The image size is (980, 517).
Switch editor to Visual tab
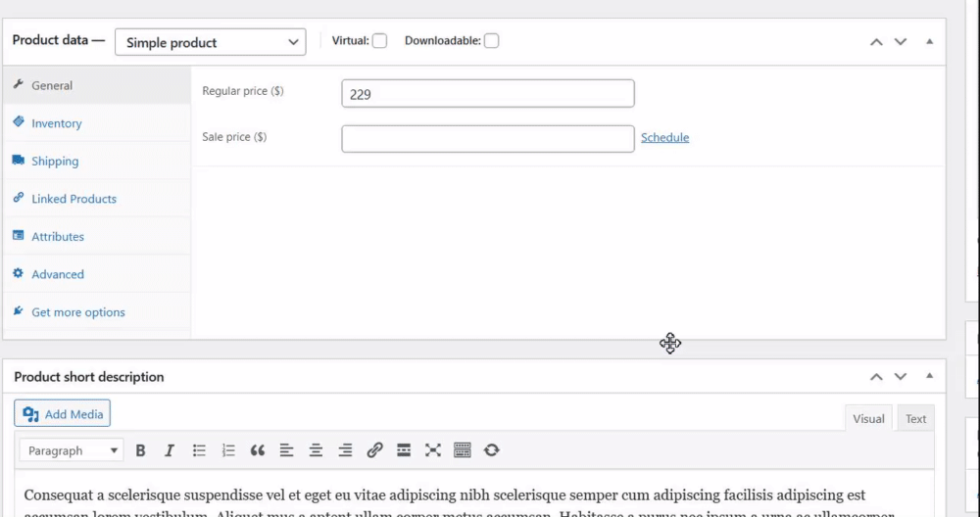868,418
